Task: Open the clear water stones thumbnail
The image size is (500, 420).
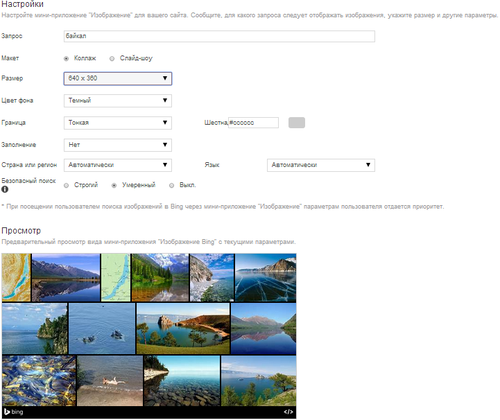Action: pyautogui.click(x=182, y=381)
